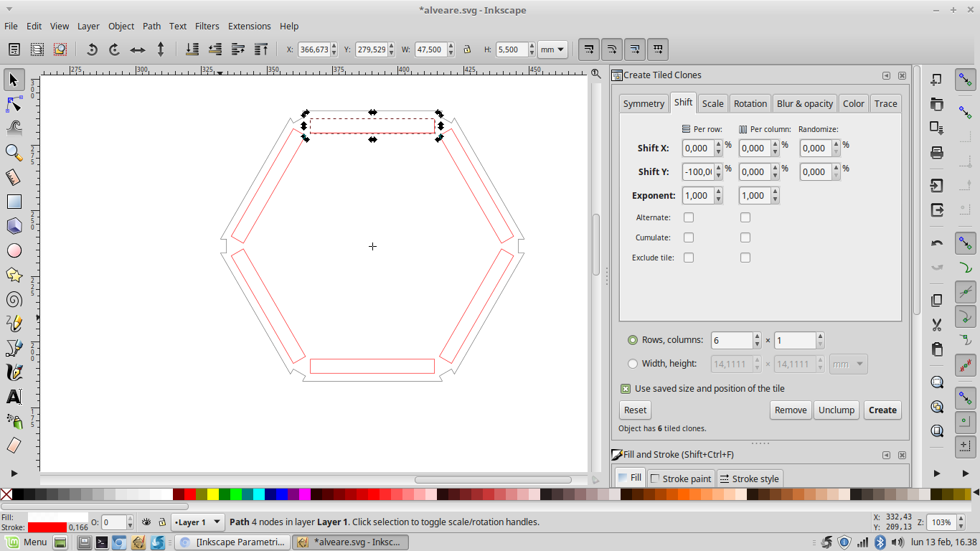This screenshot has width=980, height=551.
Task: Click the Remove tiled clones button
Action: pos(791,410)
